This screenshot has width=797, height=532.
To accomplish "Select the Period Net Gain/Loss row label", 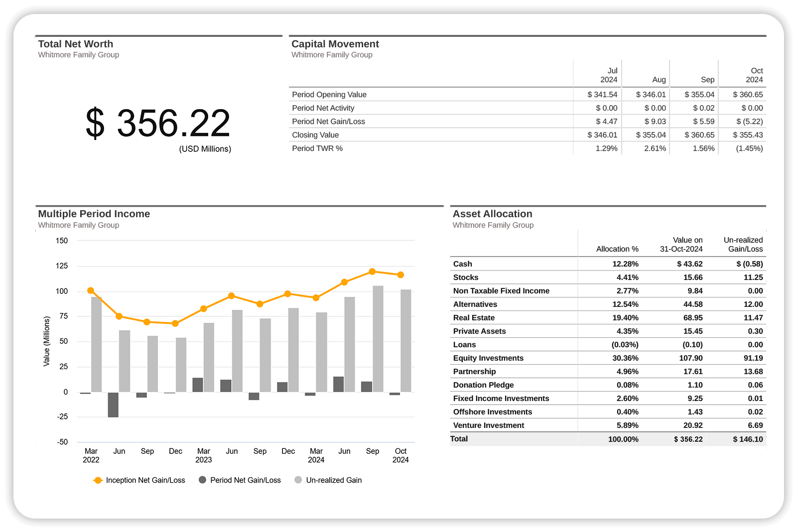I will [329, 122].
